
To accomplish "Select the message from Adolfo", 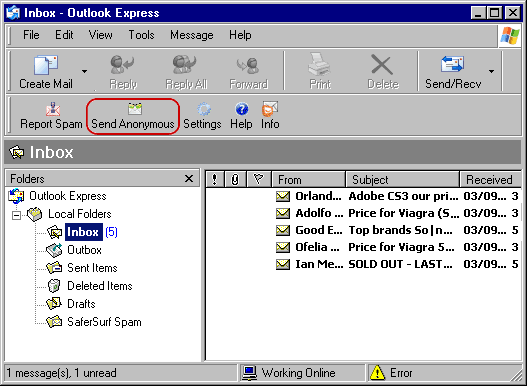I will pos(363,213).
